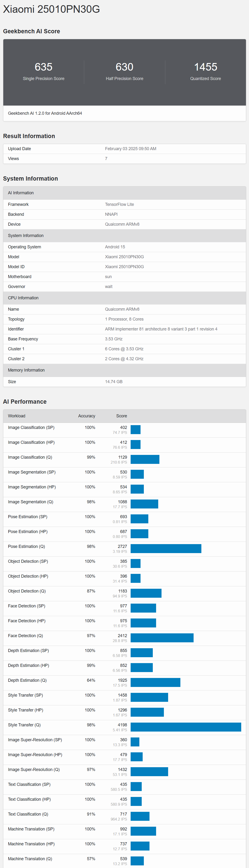Click the TensorFlow Lite framework value

(120, 204)
